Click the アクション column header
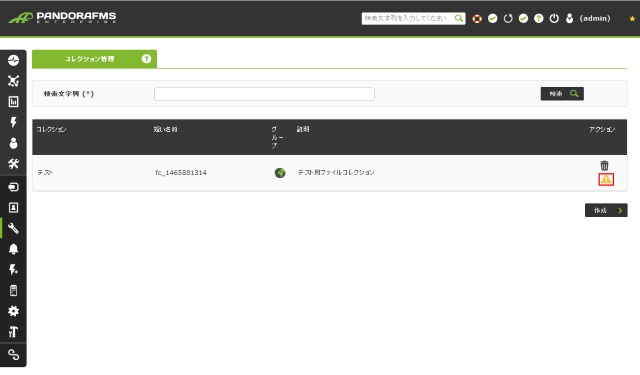This screenshot has width=640, height=375. click(x=602, y=129)
